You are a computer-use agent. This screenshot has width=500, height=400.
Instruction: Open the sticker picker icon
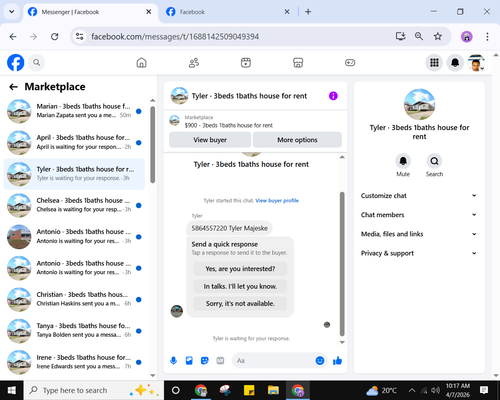click(205, 361)
